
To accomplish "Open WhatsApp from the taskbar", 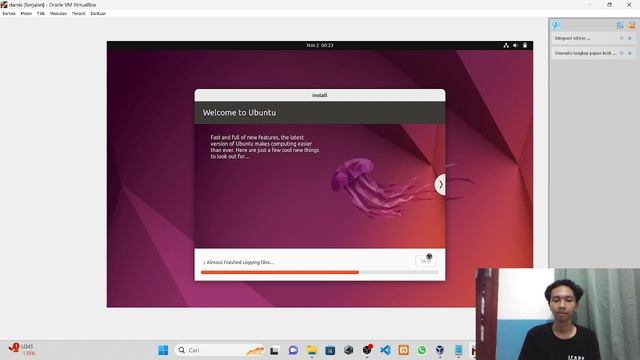I will coord(422,350).
